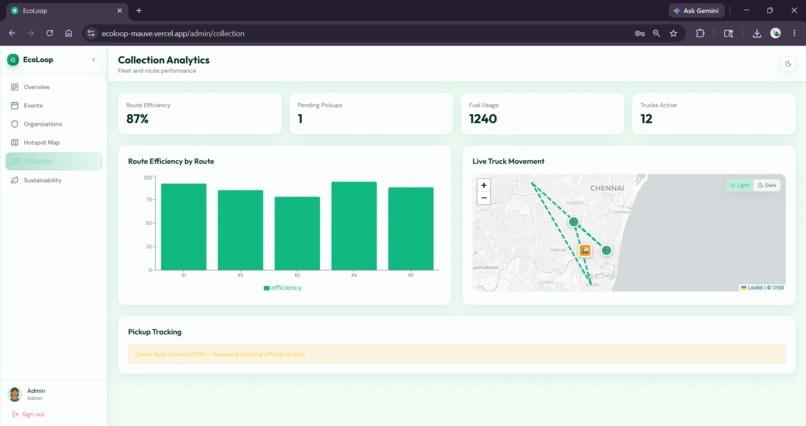Click the R4 efficiency bar

point(354,226)
